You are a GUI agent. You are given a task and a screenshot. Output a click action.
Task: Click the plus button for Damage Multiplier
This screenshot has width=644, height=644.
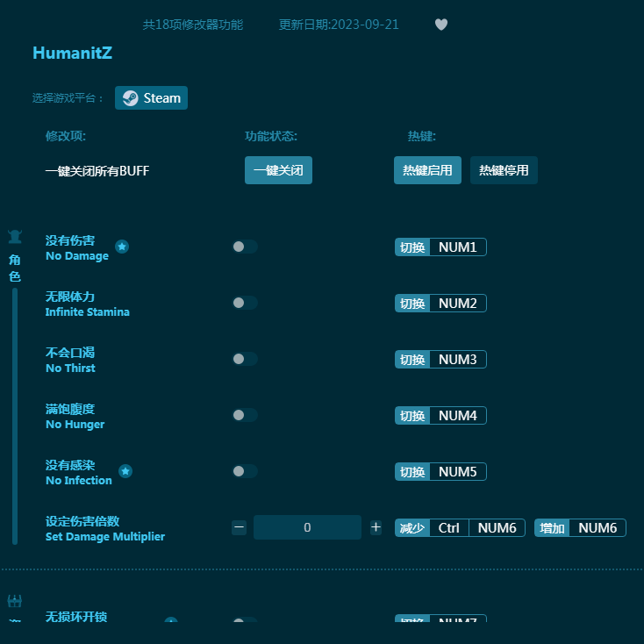[x=376, y=527]
